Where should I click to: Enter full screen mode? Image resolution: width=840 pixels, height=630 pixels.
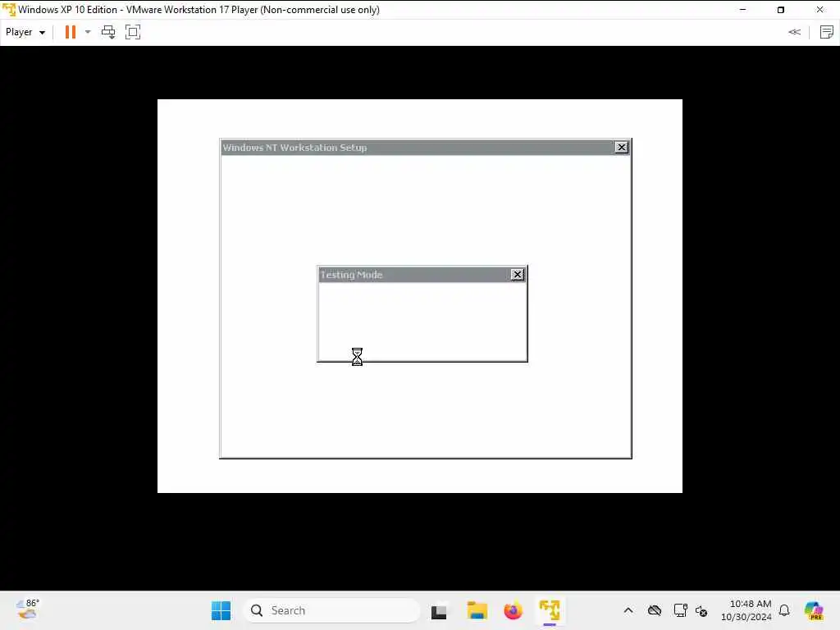coord(133,32)
